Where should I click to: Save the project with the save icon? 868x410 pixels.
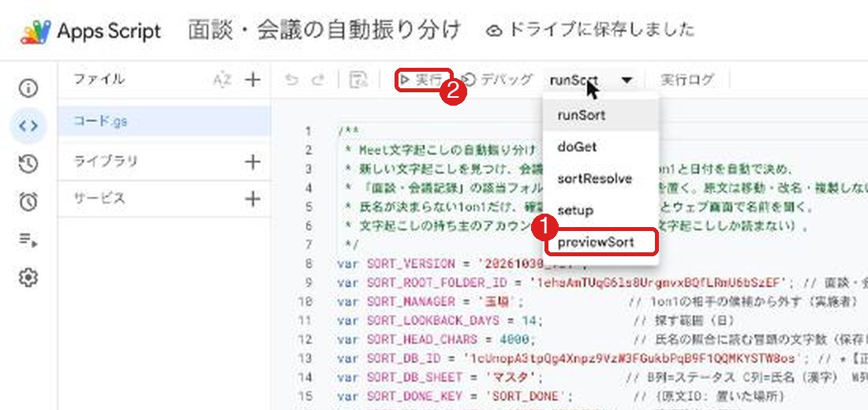coord(359,80)
